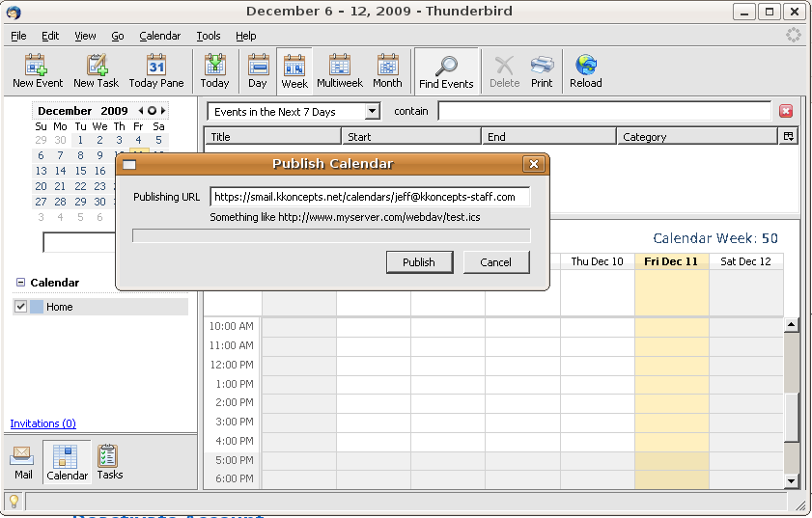The width and height of the screenshot is (812, 518).
Task: Reload calendars with the Reload icon
Action: [586, 70]
